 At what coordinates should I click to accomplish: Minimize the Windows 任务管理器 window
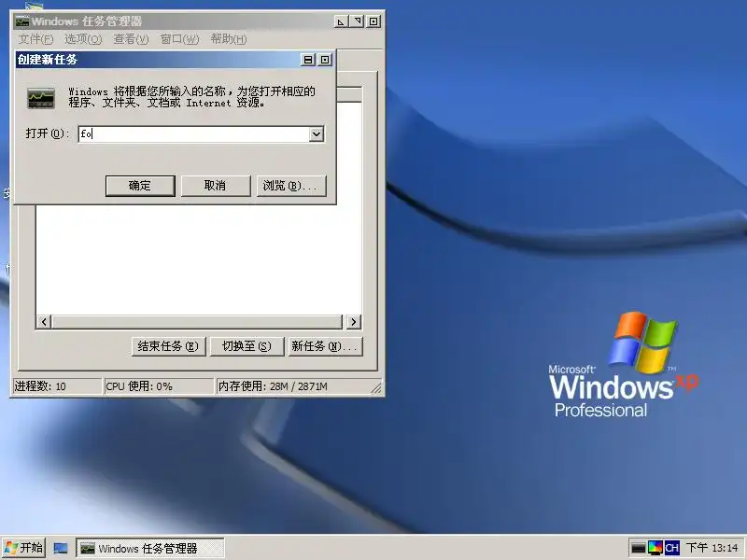(x=341, y=21)
